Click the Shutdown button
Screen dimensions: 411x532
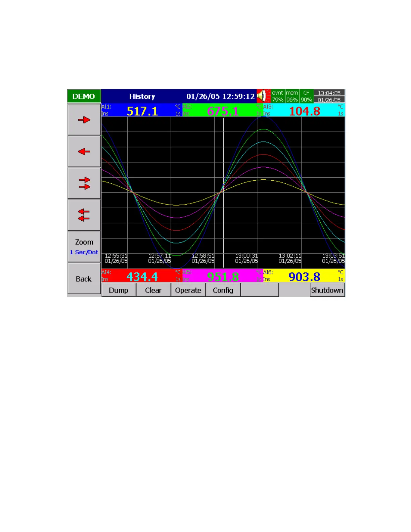[327, 290]
